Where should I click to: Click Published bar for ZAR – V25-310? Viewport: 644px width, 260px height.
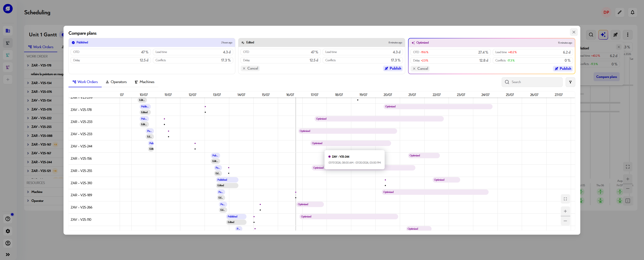click(227, 180)
